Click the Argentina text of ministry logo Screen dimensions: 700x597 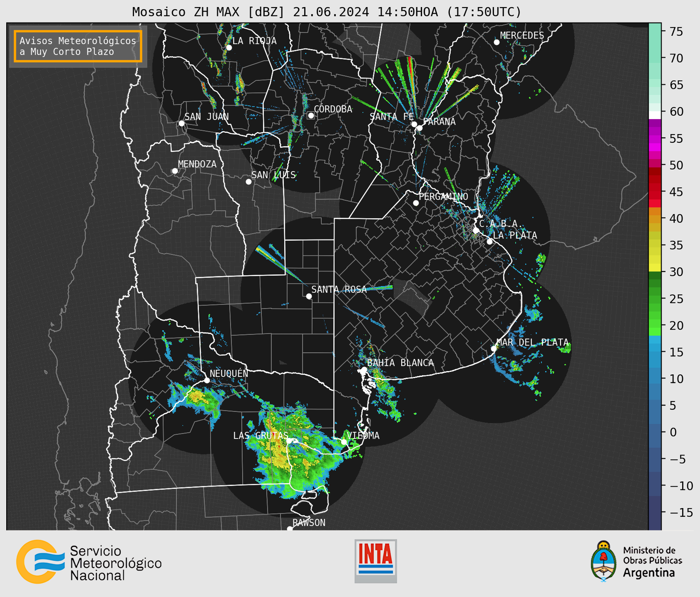coord(649,573)
